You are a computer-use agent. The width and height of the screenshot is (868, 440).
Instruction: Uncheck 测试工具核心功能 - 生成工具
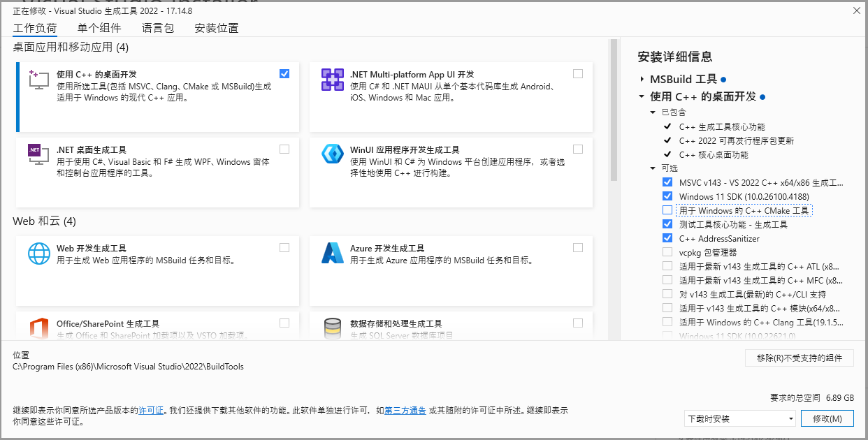point(667,224)
